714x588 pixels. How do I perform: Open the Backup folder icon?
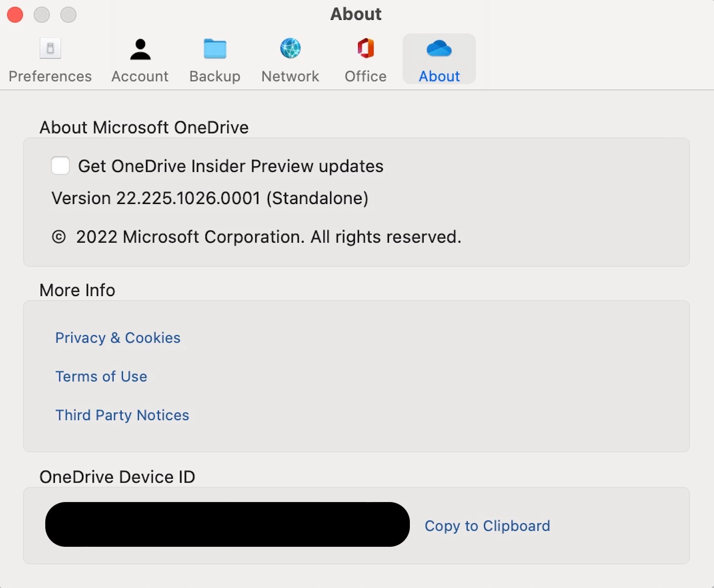(215, 49)
